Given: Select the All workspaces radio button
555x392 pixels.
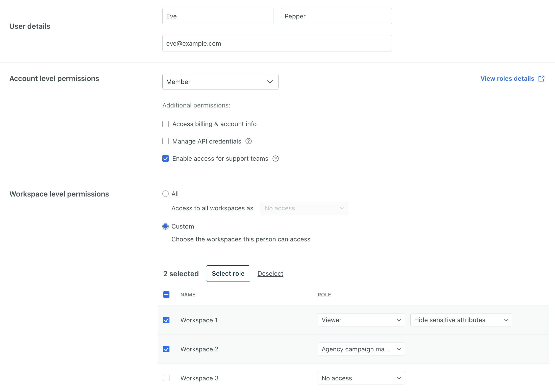Looking at the screenshot, I should tap(165, 193).
